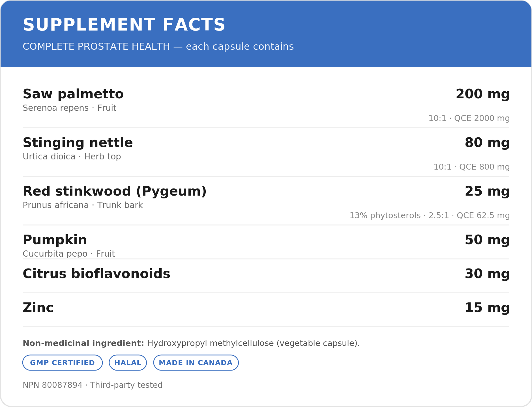Click the Serenoa repens Fruit description

click(70, 108)
